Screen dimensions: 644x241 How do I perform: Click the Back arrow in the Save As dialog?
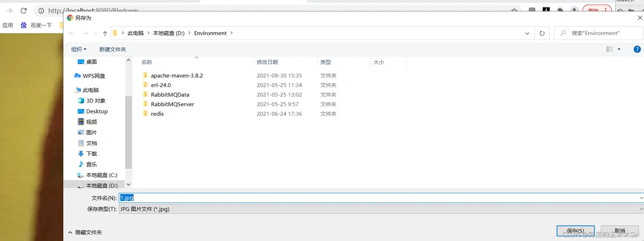(x=71, y=33)
